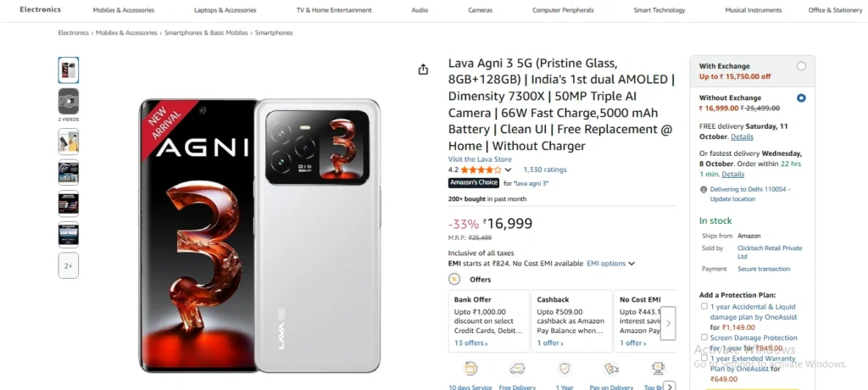Image resolution: width=868 pixels, height=390 pixels.
Task: Open Laptops & Accessories menu
Action: pos(225,10)
